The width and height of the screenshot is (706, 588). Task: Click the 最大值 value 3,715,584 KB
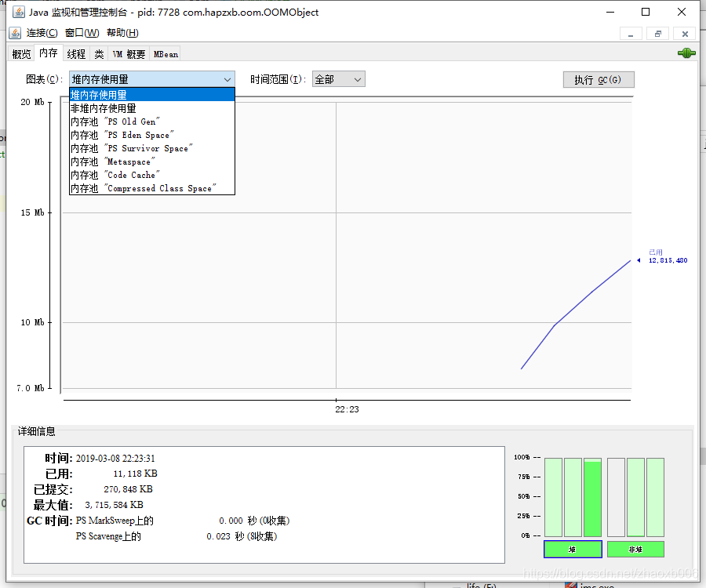[x=114, y=505]
